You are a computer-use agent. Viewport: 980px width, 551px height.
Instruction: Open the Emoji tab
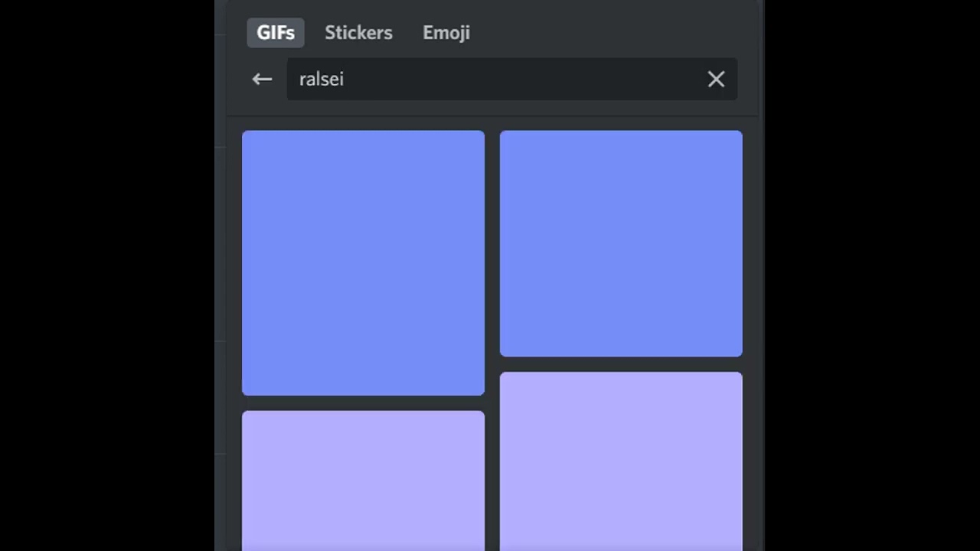coord(446,33)
